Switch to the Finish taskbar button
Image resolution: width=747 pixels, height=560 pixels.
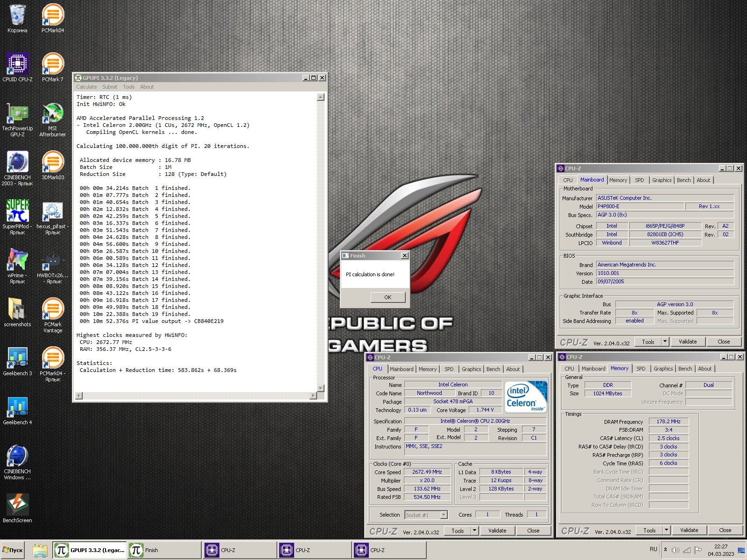(164, 550)
